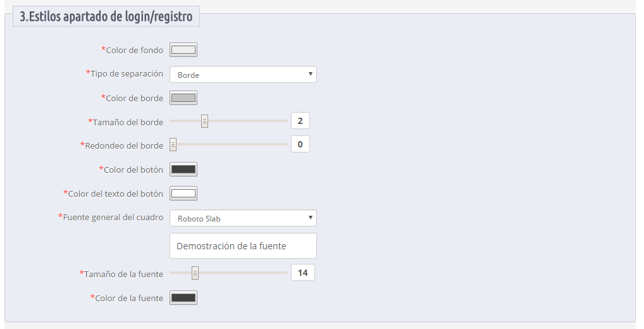Focus the Tamaño de la fuente value field

pos(302,273)
